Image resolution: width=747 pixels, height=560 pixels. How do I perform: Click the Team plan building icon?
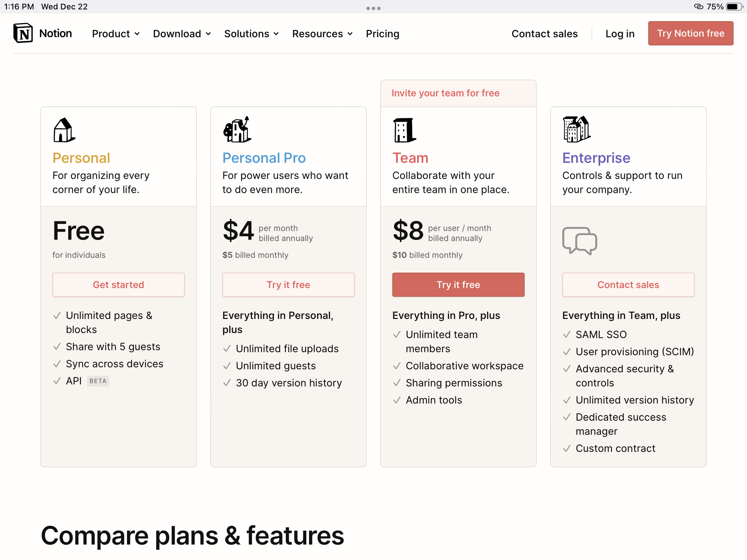click(404, 130)
